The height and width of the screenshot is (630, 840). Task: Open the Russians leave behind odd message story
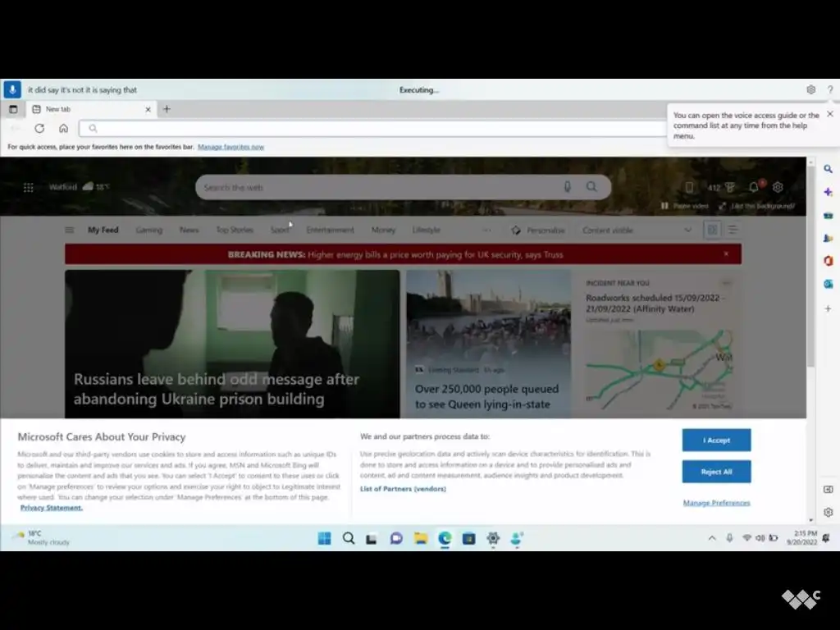(x=232, y=344)
